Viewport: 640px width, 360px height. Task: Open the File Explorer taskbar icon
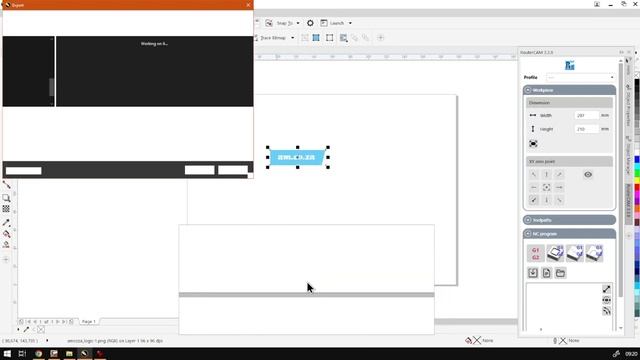69,353
